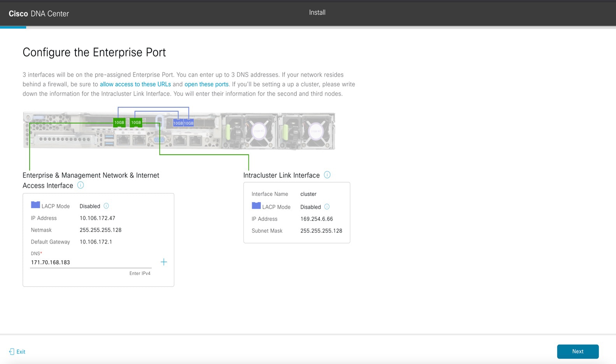Open the open these ports link

click(x=206, y=84)
